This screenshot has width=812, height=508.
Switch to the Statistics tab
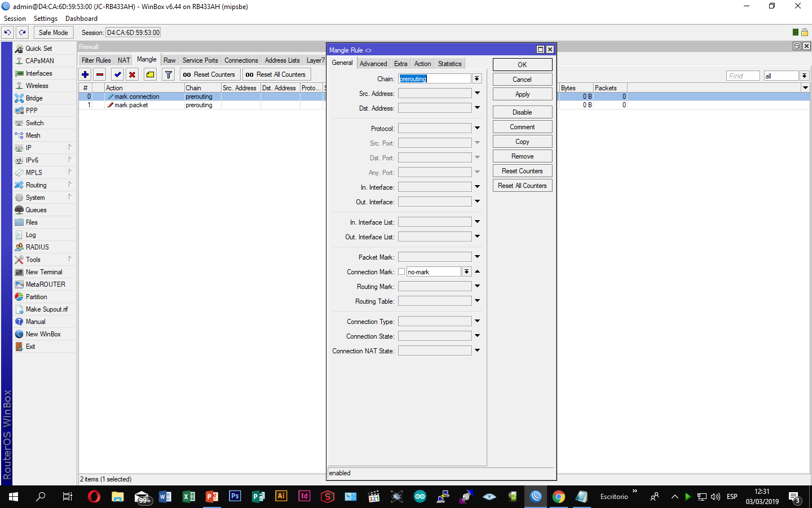point(450,64)
